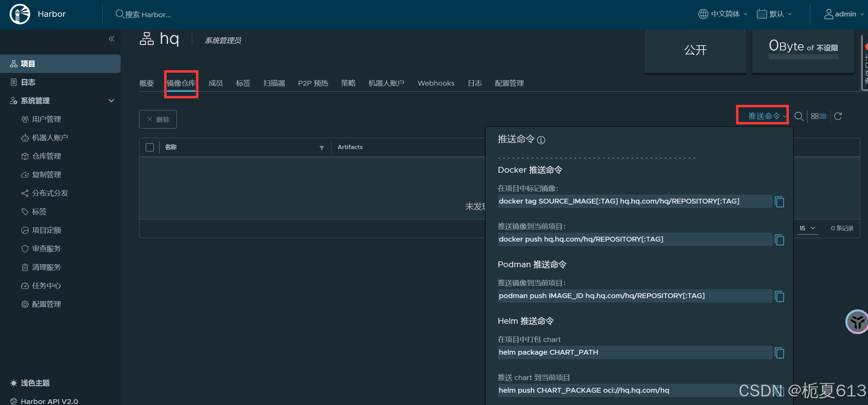The width and height of the screenshot is (868, 405).
Task: Switch to the 镜像仓库 tab
Action: coord(181,83)
